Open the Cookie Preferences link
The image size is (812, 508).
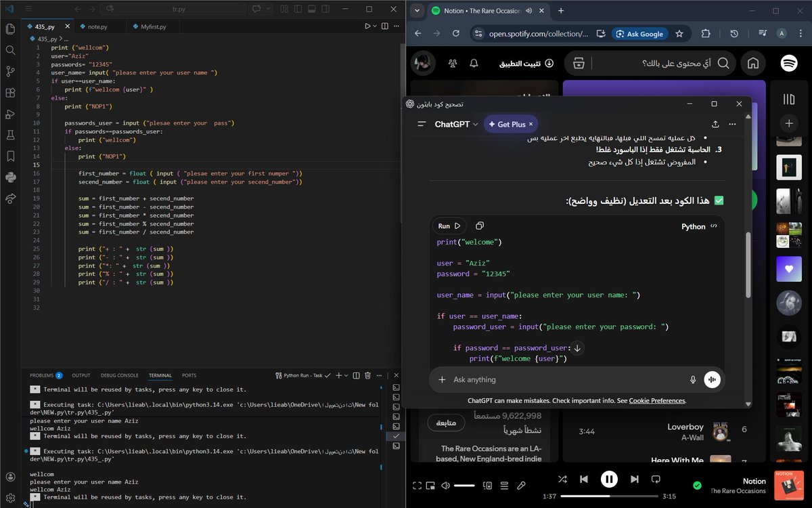point(657,400)
